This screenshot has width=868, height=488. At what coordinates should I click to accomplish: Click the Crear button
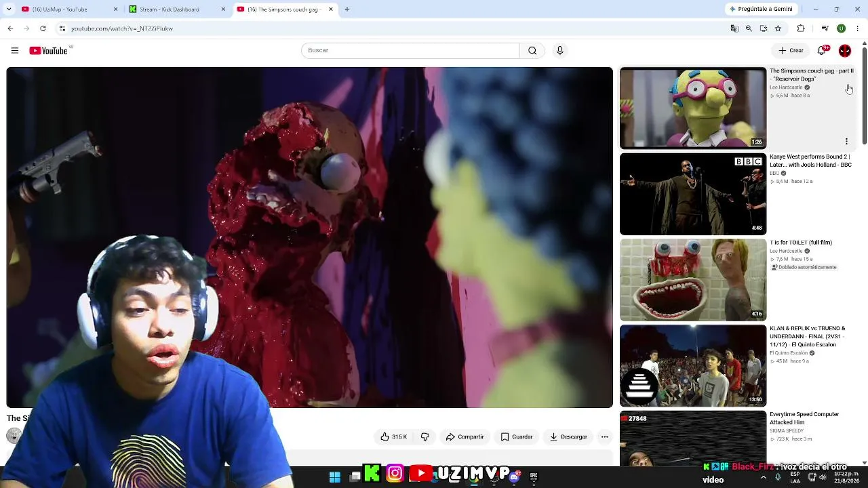(x=791, y=50)
